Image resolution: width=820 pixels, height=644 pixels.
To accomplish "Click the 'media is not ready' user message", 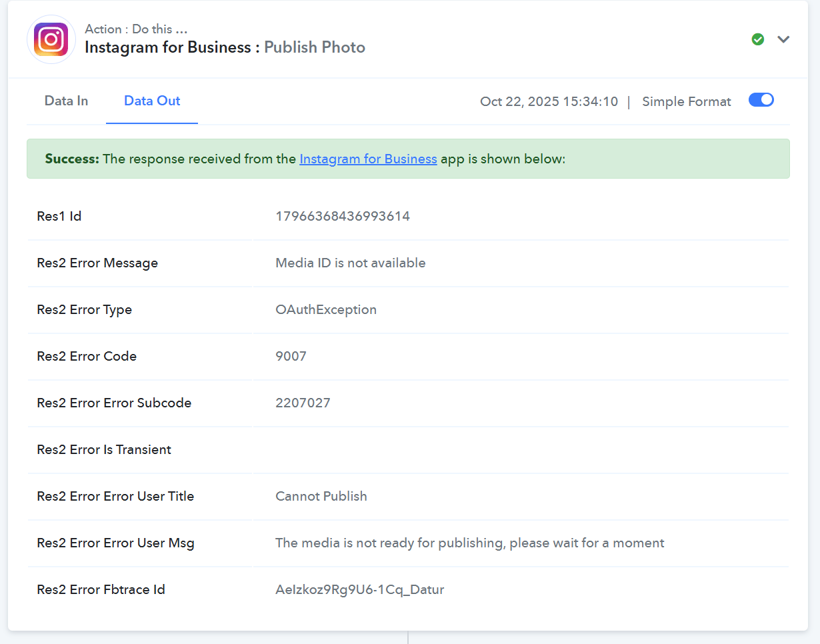I will pyautogui.click(x=469, y=543).
